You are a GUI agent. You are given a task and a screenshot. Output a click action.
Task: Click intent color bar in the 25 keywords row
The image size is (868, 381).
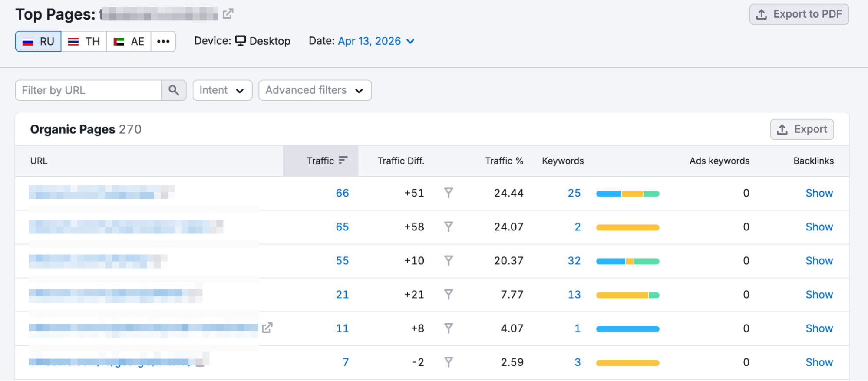pyautogui.click(x=628, y=194)
